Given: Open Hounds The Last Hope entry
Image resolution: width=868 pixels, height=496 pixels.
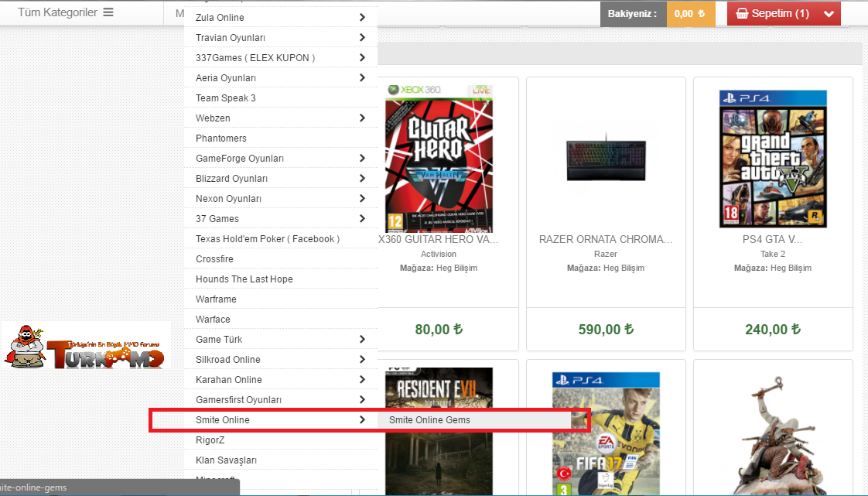Looking at the screenshot, I should pyautogui.click(x=244, y=279).
